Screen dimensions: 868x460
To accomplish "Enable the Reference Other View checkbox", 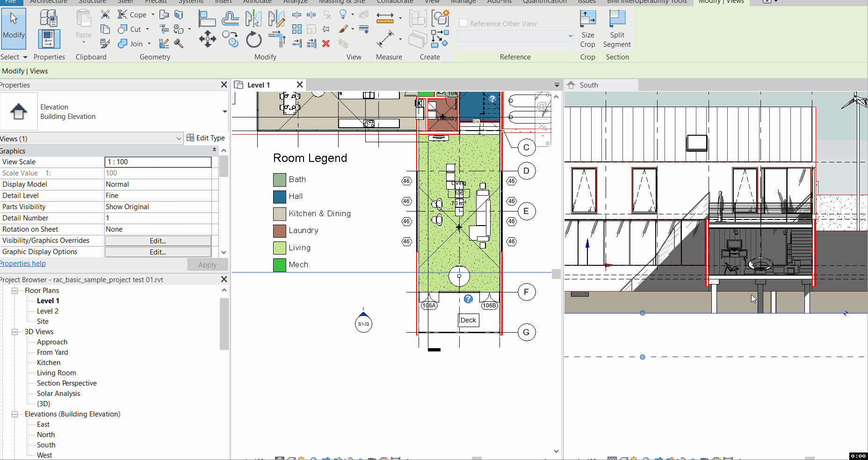I will tap(463, 22).
